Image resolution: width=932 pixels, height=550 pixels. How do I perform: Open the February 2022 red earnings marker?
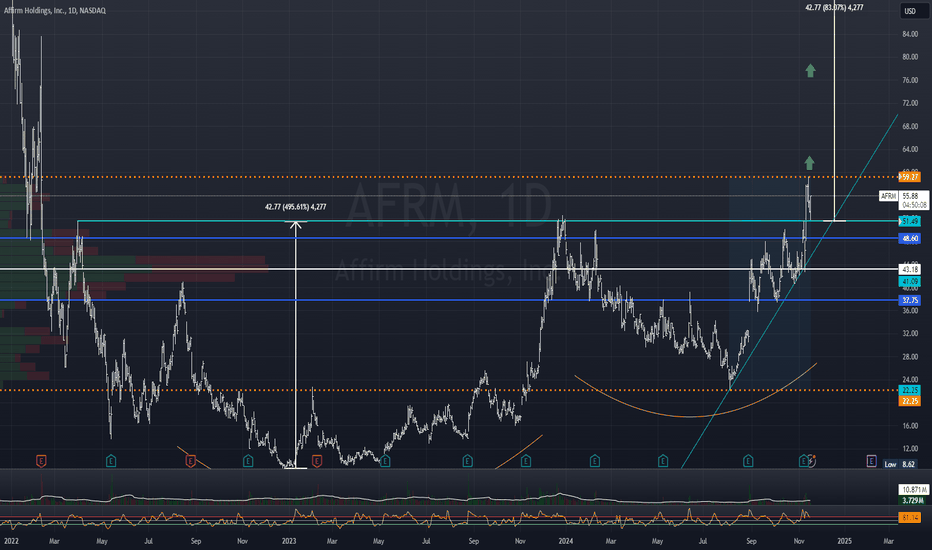(x=41, y=460)
